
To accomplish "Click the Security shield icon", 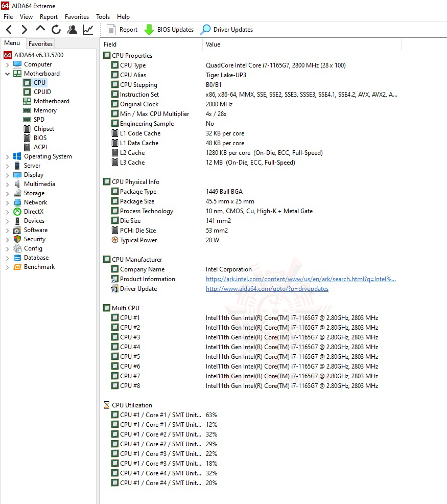I will click(x=17, y=239).
